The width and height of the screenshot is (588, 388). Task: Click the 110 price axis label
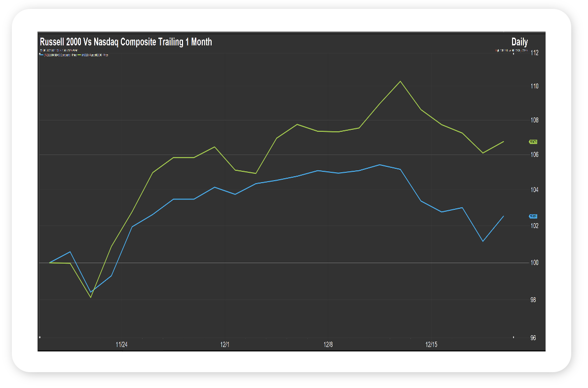535,86
